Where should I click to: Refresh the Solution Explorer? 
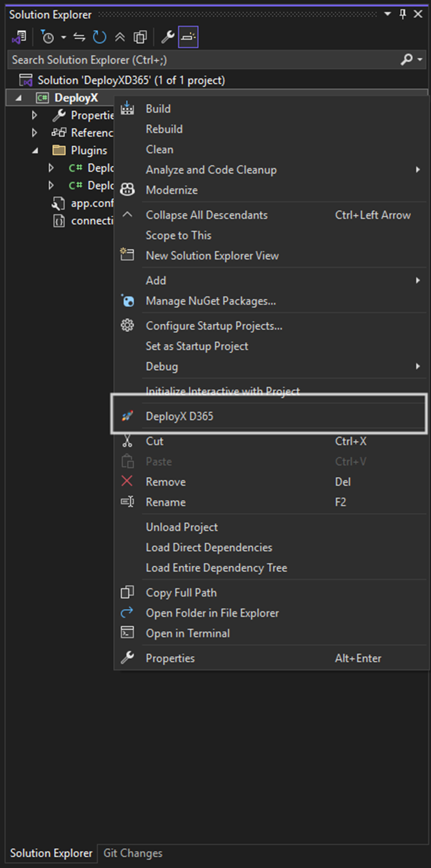pyautogui.click(x=100, y=37)
